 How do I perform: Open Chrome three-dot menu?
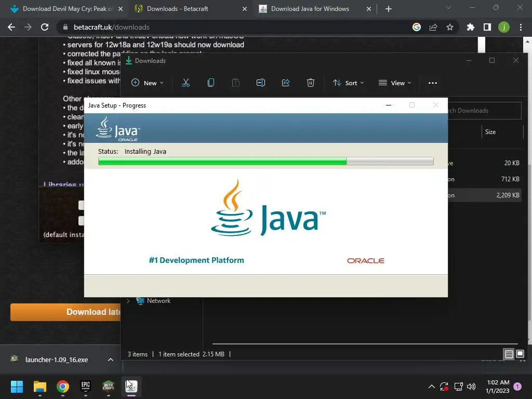tap(521, 27)
